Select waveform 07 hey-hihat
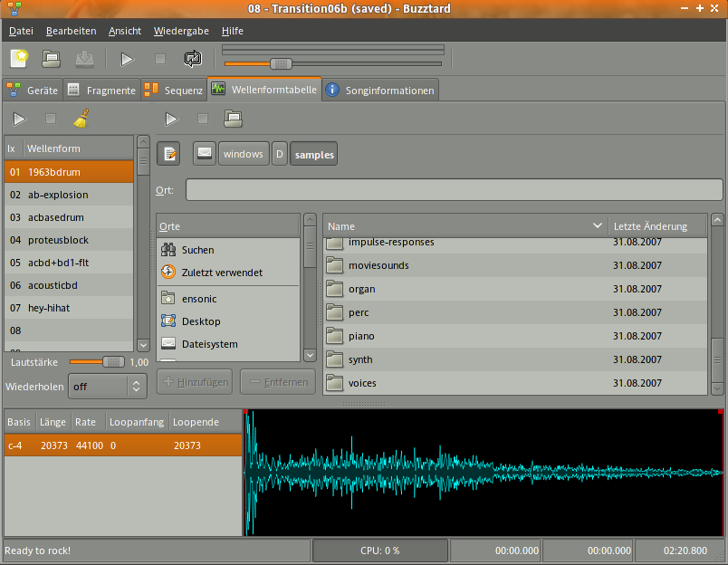 coord(69,308)
